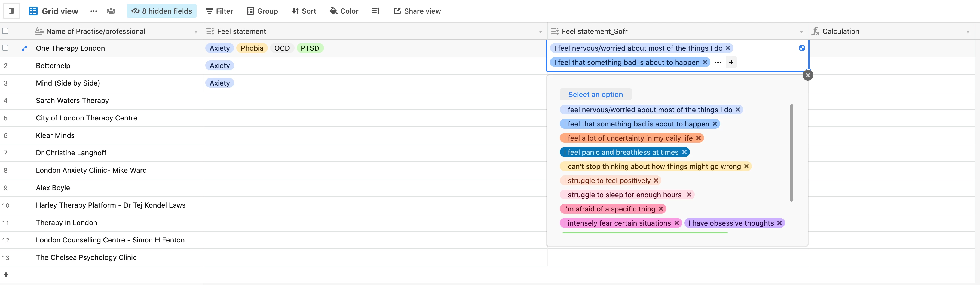Delete 'I have obsessive thoughts' option

780,223
